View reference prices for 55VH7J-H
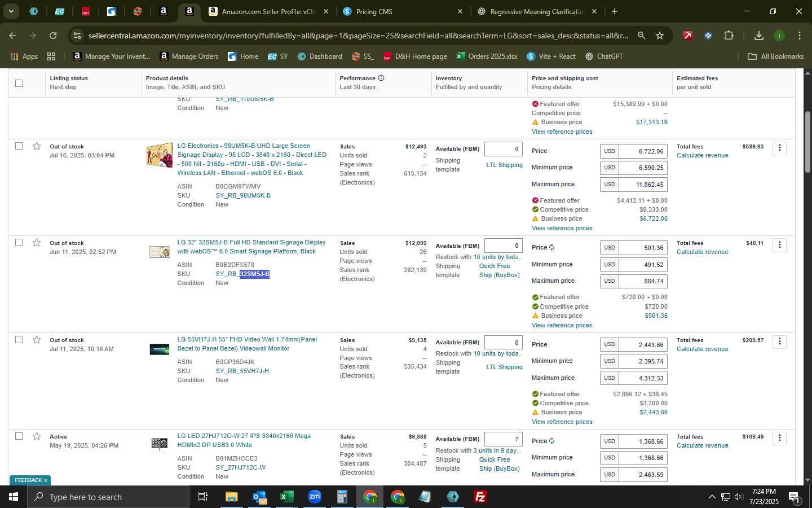 click(x=562, y=422)
